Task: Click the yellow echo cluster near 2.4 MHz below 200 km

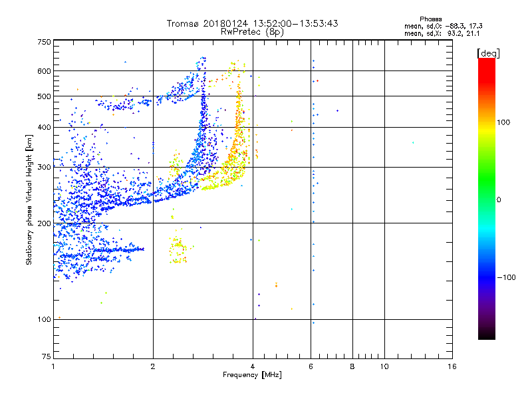Action: click(x=178, y=249)
